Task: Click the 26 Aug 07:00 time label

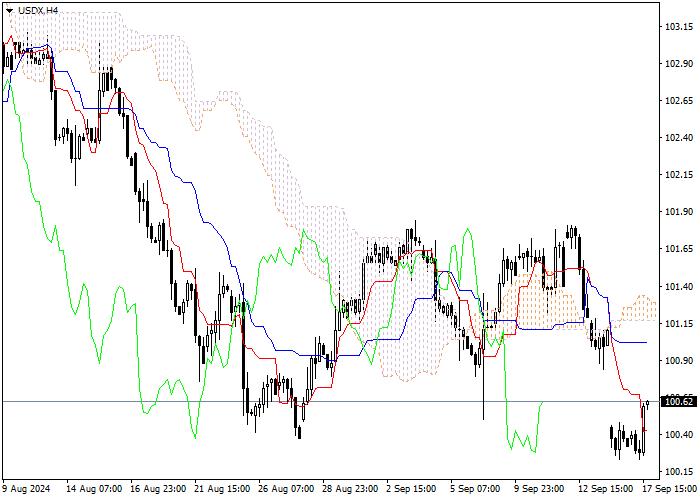Action: (x=287, y=489)
